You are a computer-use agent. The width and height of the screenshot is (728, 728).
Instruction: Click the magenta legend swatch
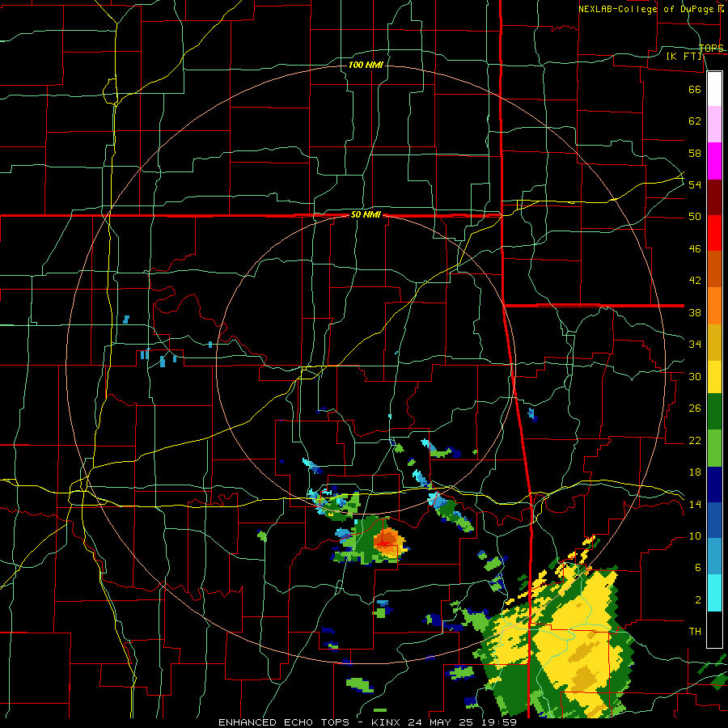click(714, 161)
